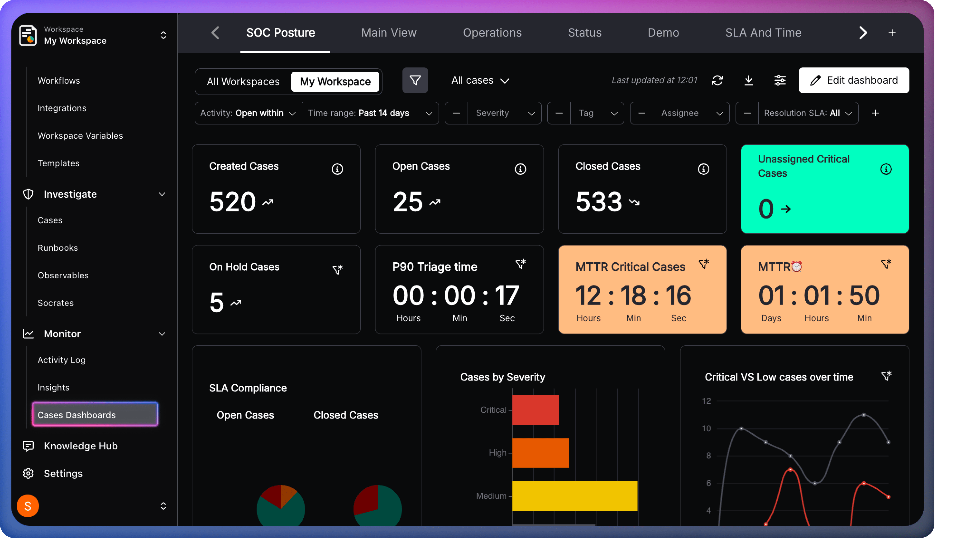Click the refresh dashboard icon
The image size is (980, 538).
click(x=717, y=80)
